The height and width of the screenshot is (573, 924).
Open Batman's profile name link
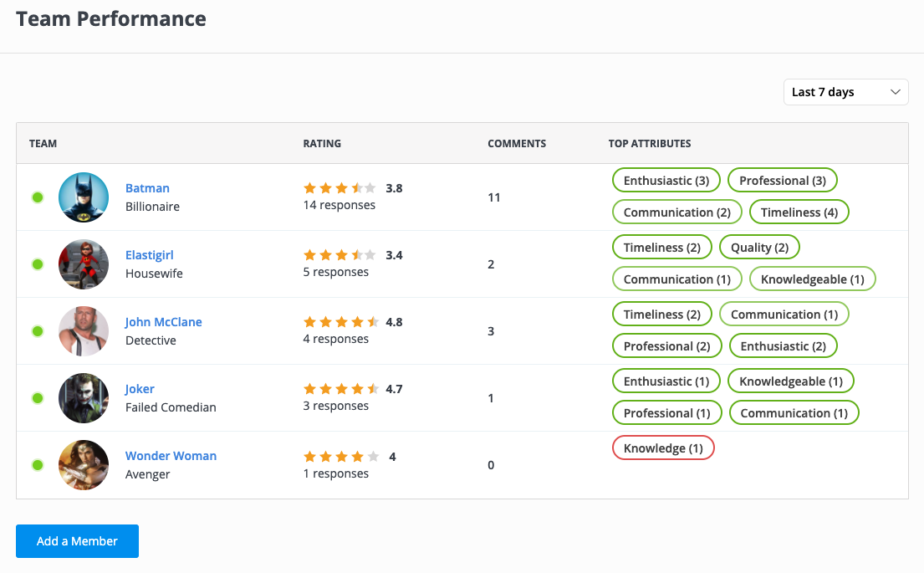pos(147,188)
